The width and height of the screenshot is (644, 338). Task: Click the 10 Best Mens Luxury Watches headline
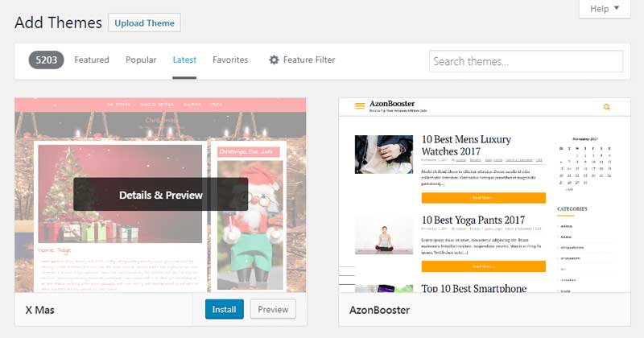[x=466, y=146]
